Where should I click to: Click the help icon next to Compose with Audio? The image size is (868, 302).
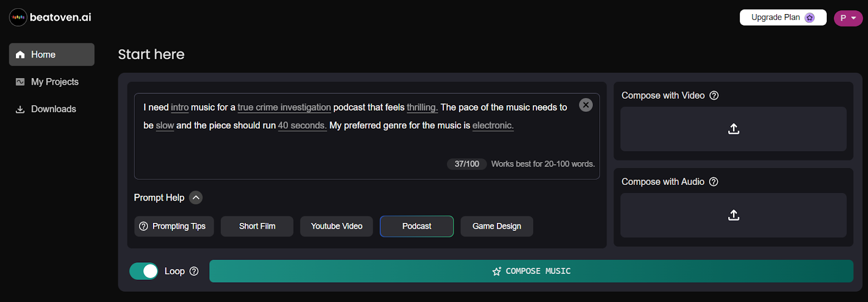pyautogui.click(x=714, y=182)
